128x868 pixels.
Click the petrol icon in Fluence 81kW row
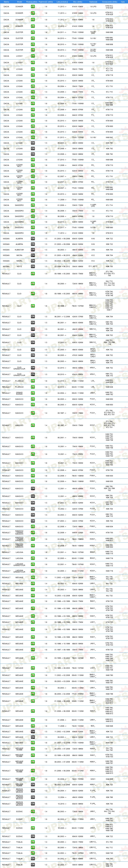[33, 381]
